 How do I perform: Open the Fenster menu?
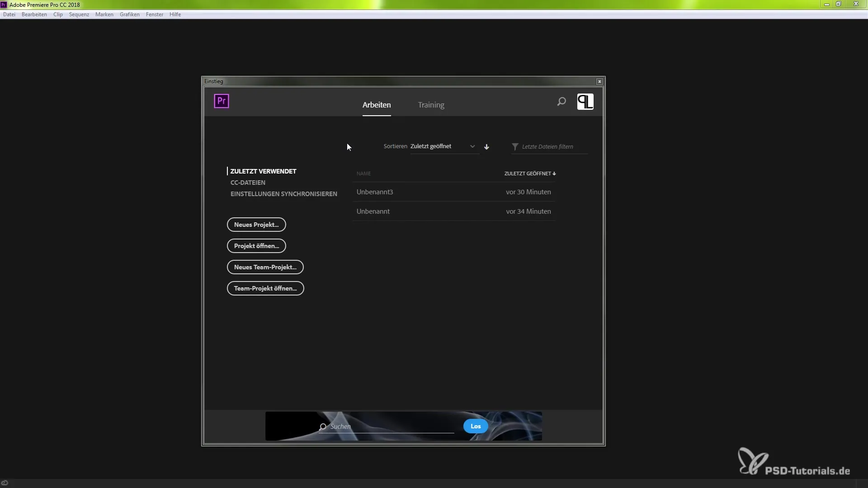click(155, 14)
